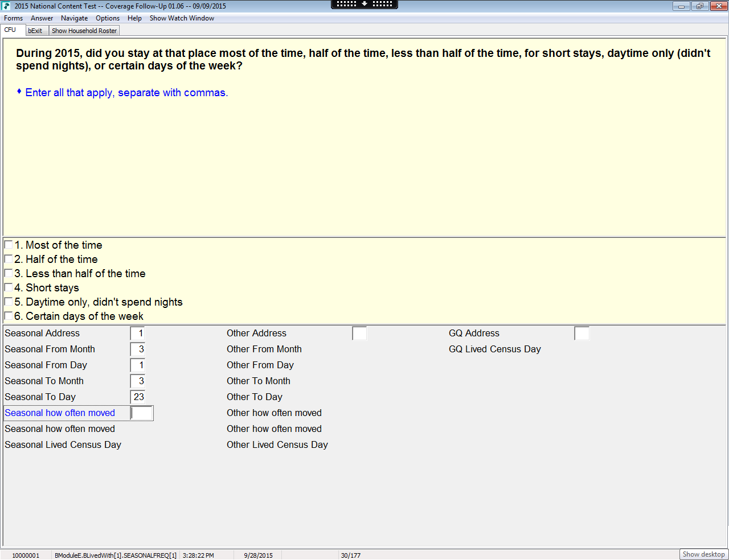Click status bar field name BModuleE.BLivedWith[1].SEASONALFREQ[1]
The width and height of the screenshot is (729, 560).
coord(116,555)
